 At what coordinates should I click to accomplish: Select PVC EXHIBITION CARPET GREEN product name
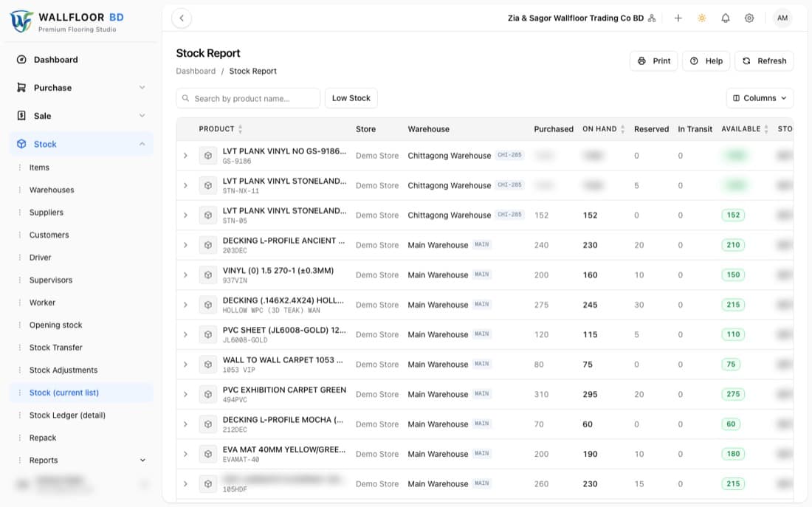pos(284,390)
